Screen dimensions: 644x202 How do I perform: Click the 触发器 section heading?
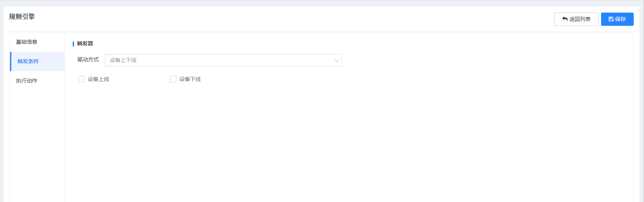pos(85,43)
